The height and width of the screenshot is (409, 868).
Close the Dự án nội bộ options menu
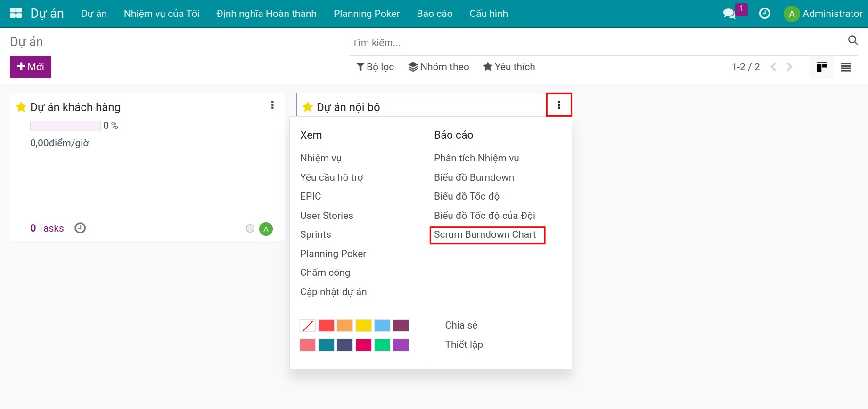pyautogui.click(x=559, y=105)
